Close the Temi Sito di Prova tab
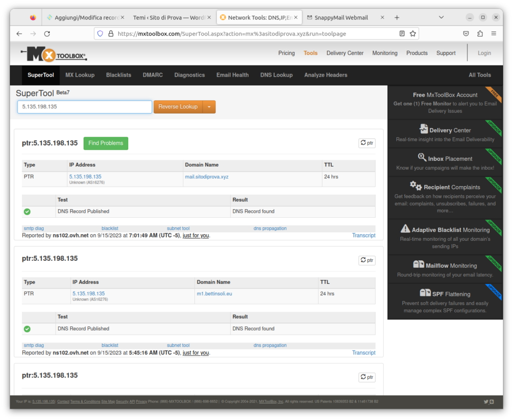Screen dimensions: 513x420 tap(209, 18)
